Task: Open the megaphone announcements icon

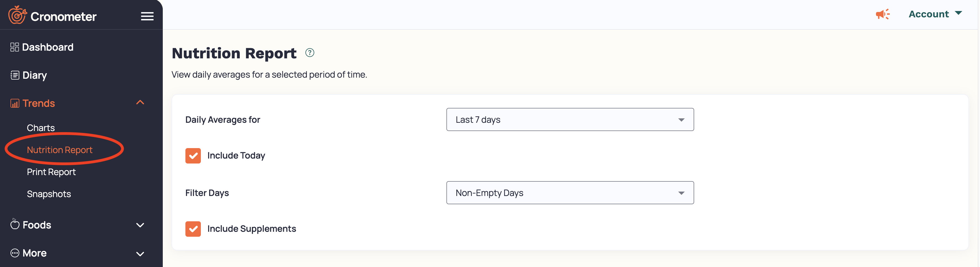Action: (x=883, y=14)
